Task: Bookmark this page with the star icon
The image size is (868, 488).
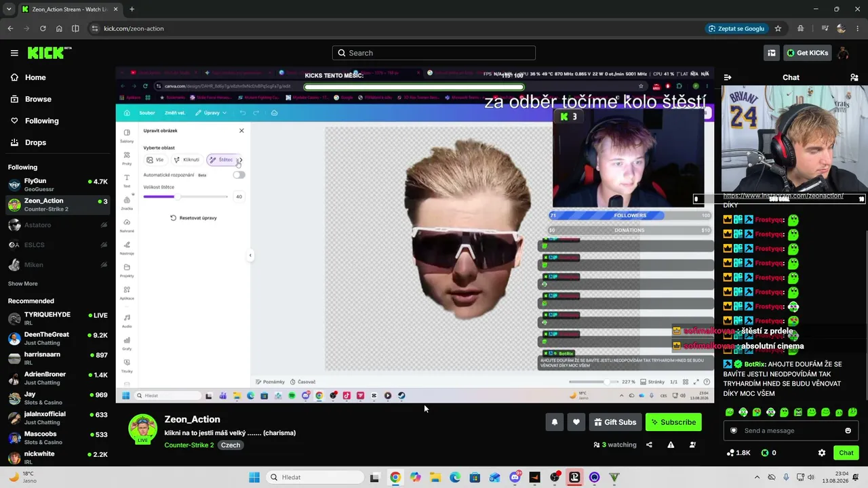Action: (778, 28)
